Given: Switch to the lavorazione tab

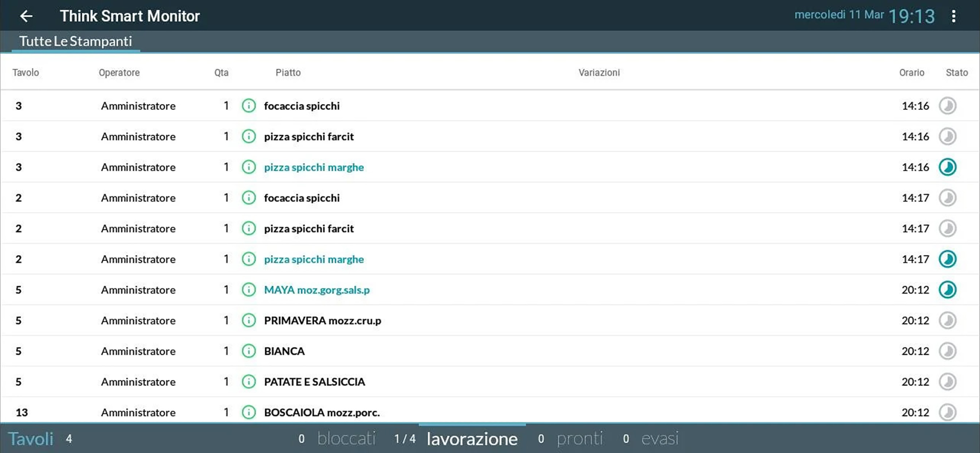Looking at the screenshot, I should 472,438.
